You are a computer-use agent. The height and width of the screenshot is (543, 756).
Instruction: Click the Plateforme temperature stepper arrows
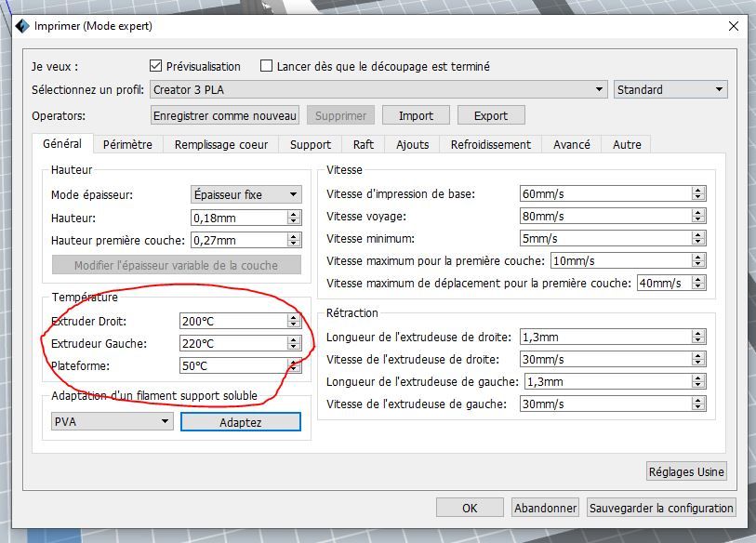tap(294, 365)
